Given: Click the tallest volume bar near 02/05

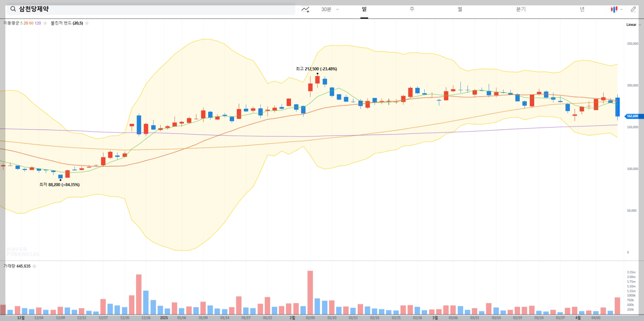Looking at the screenshot, I should pos(310,293).
